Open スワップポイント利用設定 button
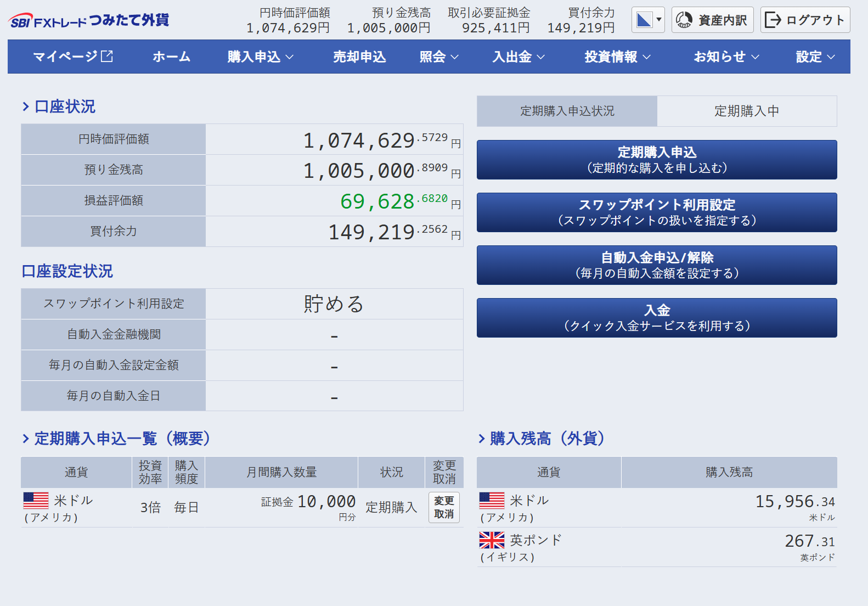The width and height of the screenshot is (868, 606). [x=656, y=212]
